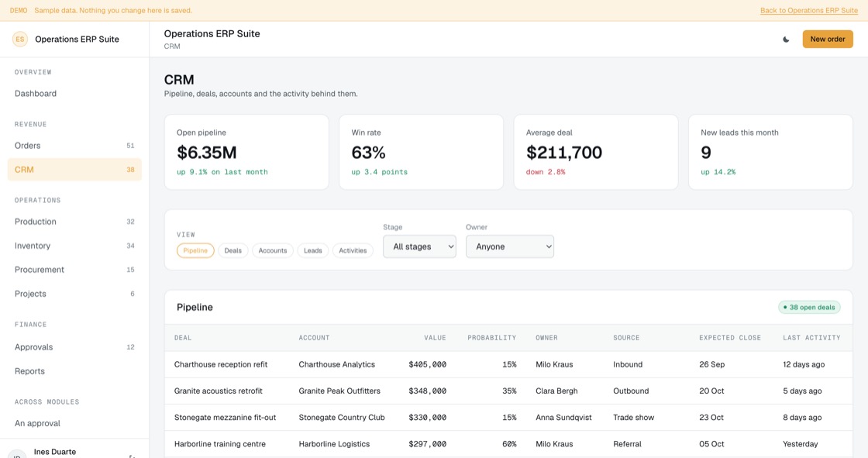Click the 20 Oct expected close cell
Screen dimensions: 868x458
712,391
